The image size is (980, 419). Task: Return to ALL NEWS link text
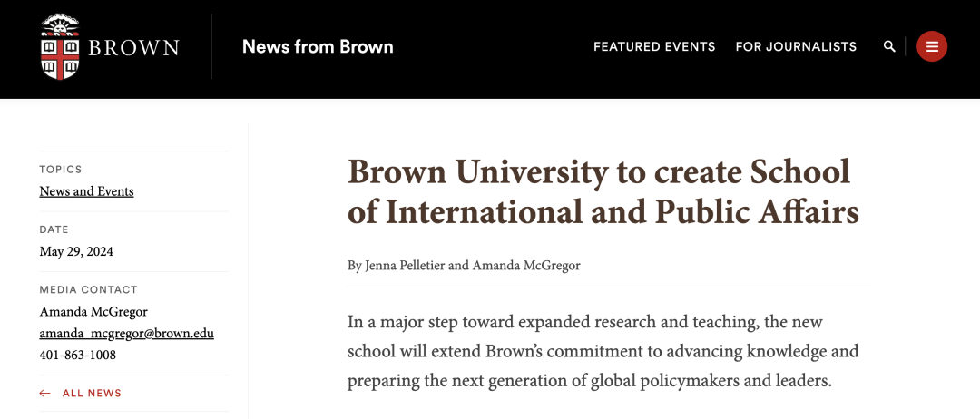(x=92, y=394)
